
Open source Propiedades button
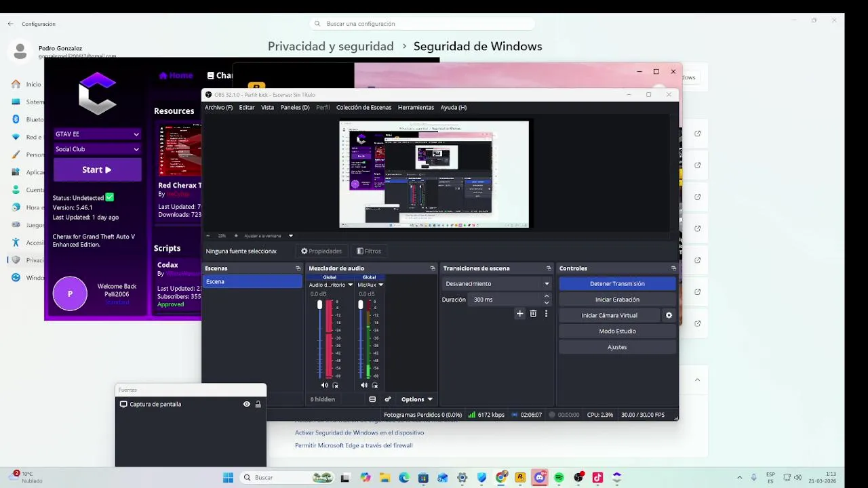(321, 251)
